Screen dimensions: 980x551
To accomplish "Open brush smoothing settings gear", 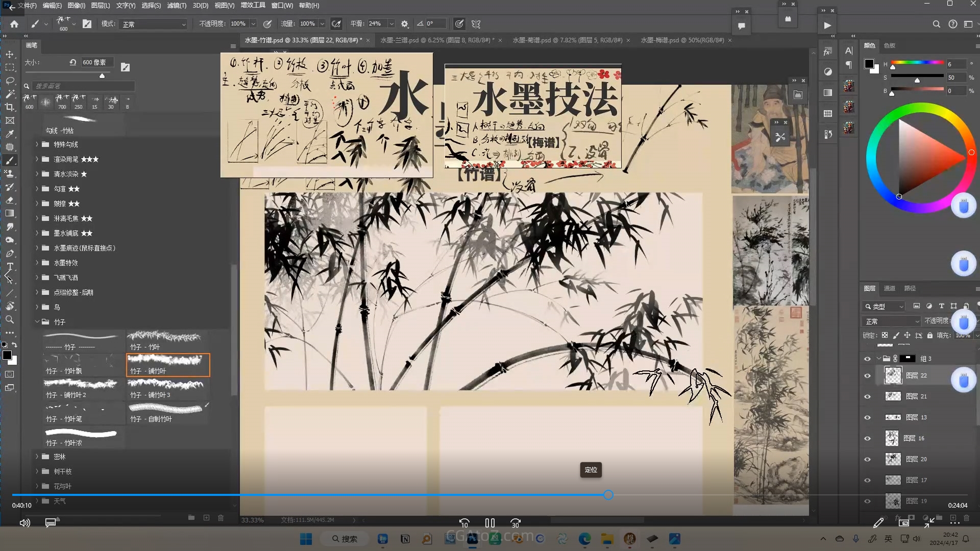I will point(405,24).
